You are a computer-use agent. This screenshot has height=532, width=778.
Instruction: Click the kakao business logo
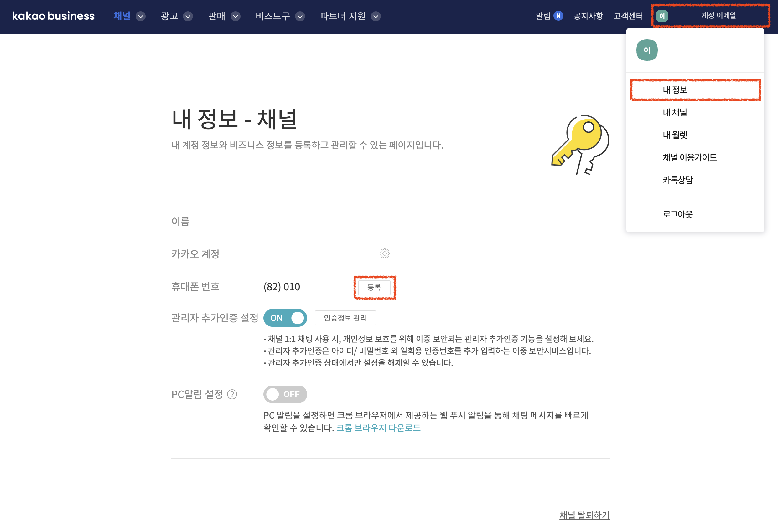click(53, 16)
